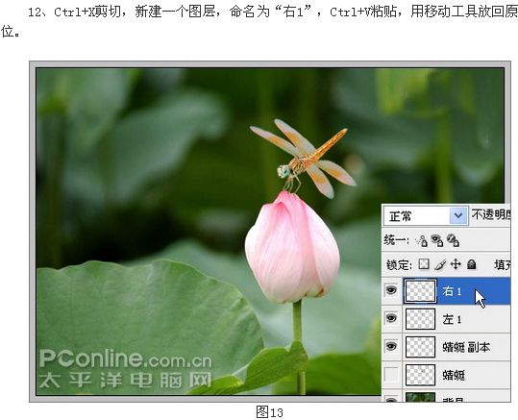Toggle lock image pixels brush icon
The image size is (518, 420).
click(440, 264)
